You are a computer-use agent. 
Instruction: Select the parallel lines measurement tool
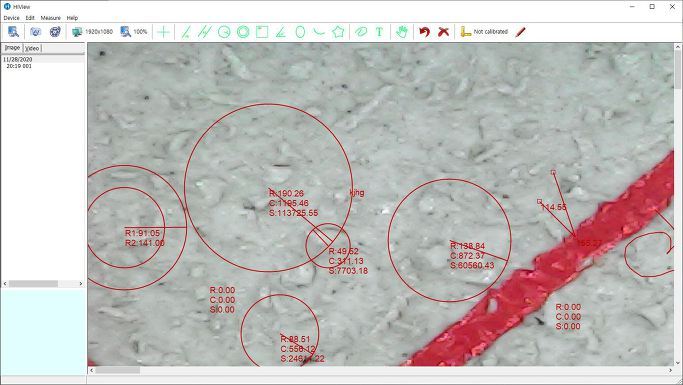[x=204, y=32]
